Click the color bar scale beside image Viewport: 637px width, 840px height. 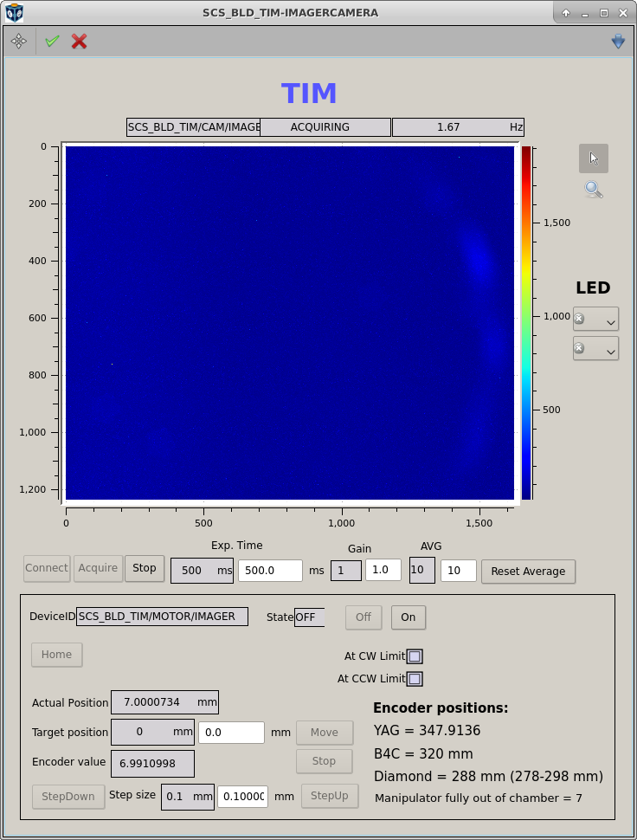527,323
